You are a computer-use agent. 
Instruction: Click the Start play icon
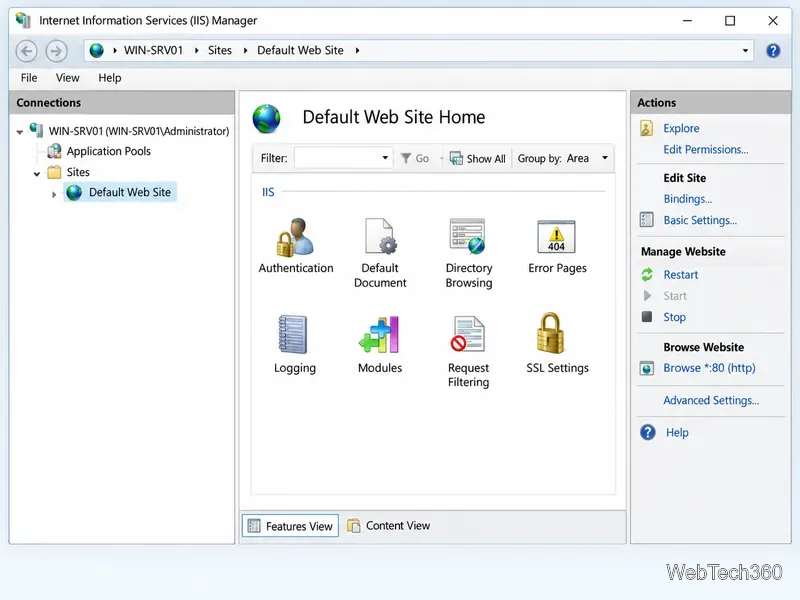click(x=647, y=295)
